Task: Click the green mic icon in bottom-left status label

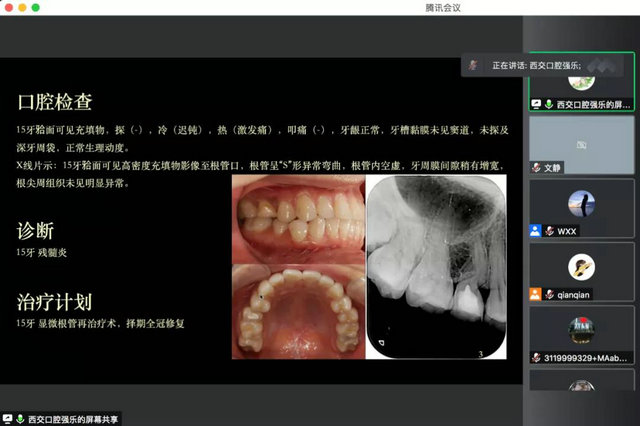Action: 20,419
